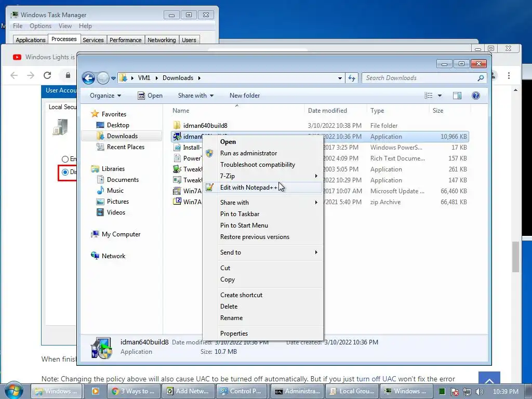Click the Name column header
The height and width of the screenshot is (399, 532).
pos(181,111)
